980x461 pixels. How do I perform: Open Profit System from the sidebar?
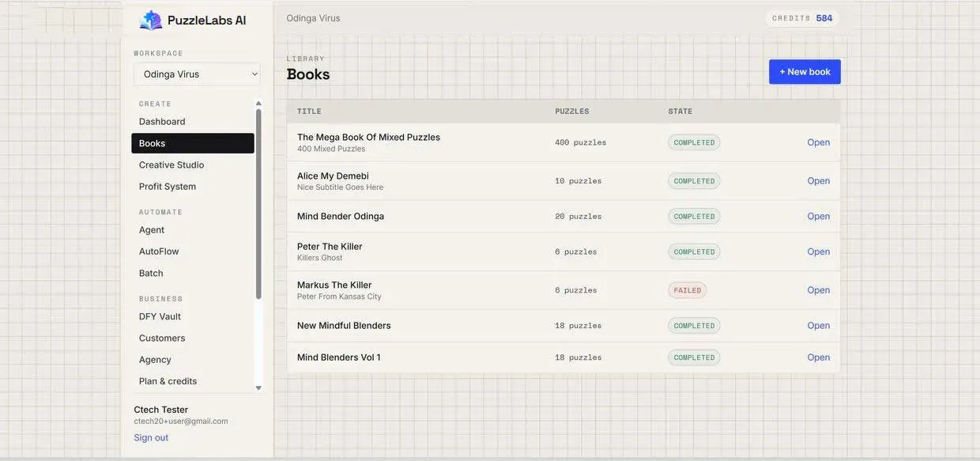tap(168, 187)
